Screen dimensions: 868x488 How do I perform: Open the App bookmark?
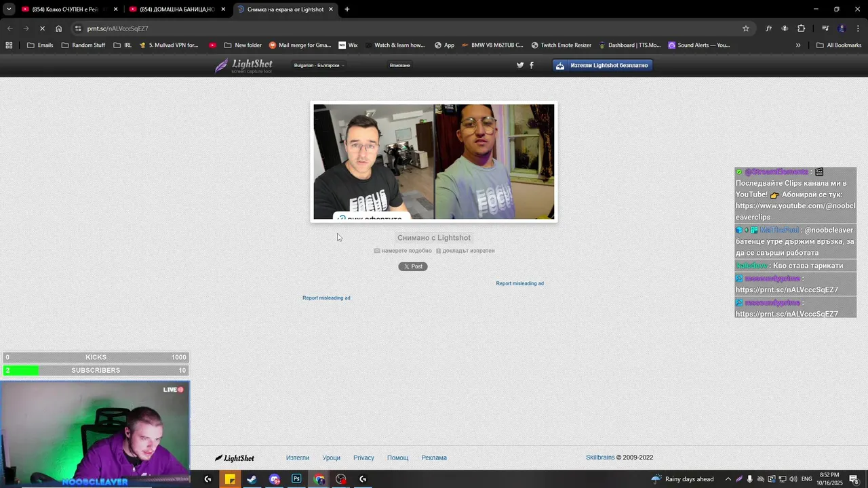pos(444,45)
